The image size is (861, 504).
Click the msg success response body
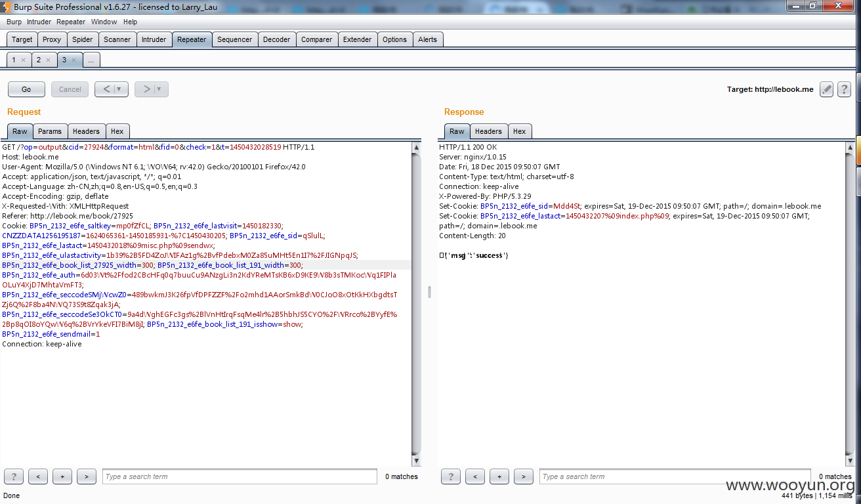point(474,255)
